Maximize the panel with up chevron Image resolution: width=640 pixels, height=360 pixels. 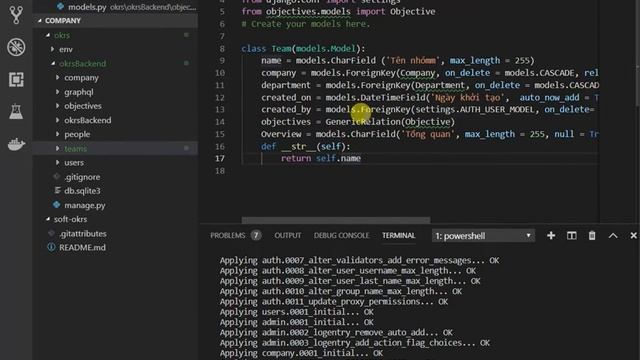coord(613,236)
